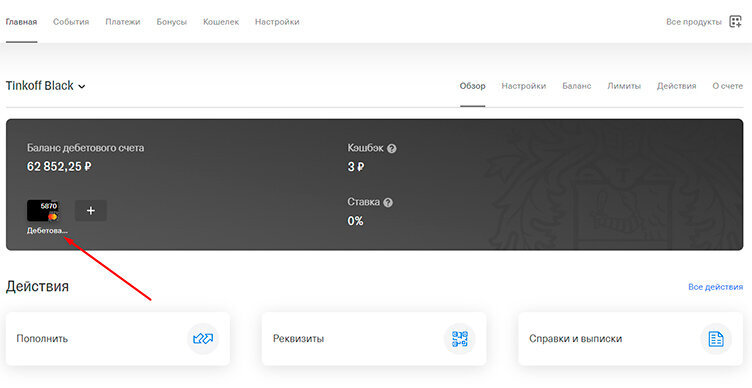Click the Действия section heading
The height and width of the screenshot is (388, 752).
tap(37, 286)
